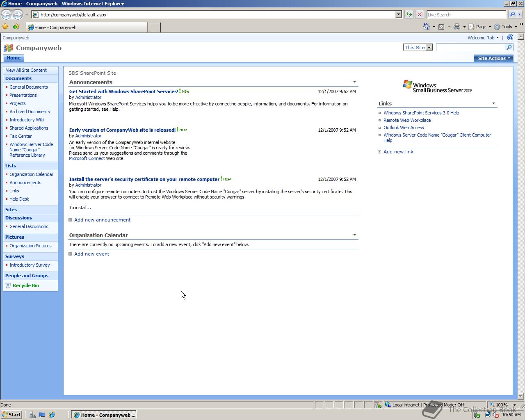Click the safely remove hardware tray icon

(x=477, y=415)
